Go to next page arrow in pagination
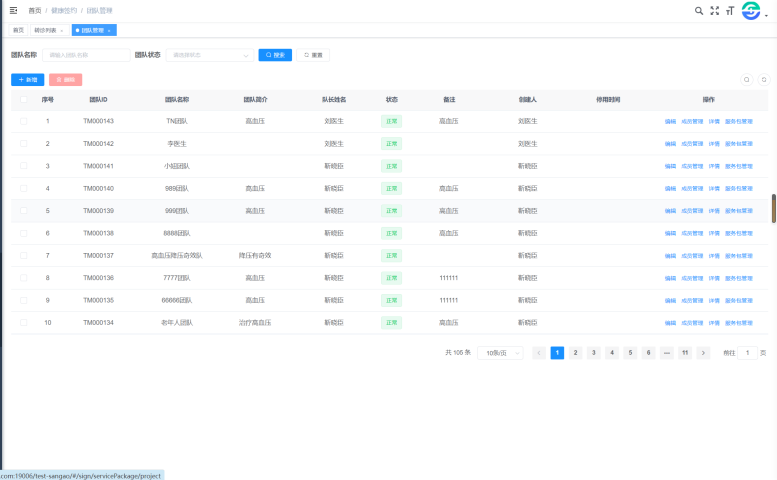This screenshot has height=480, width=777. coord(703,353)
